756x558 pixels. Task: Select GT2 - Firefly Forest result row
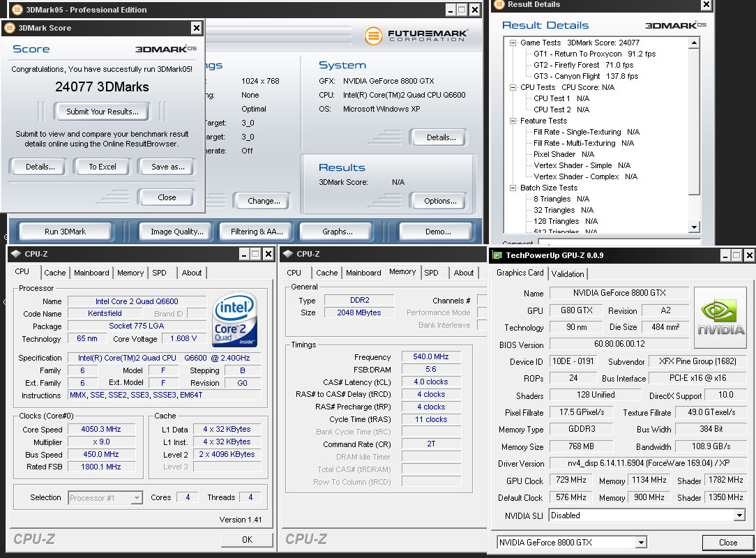[584, 65]
